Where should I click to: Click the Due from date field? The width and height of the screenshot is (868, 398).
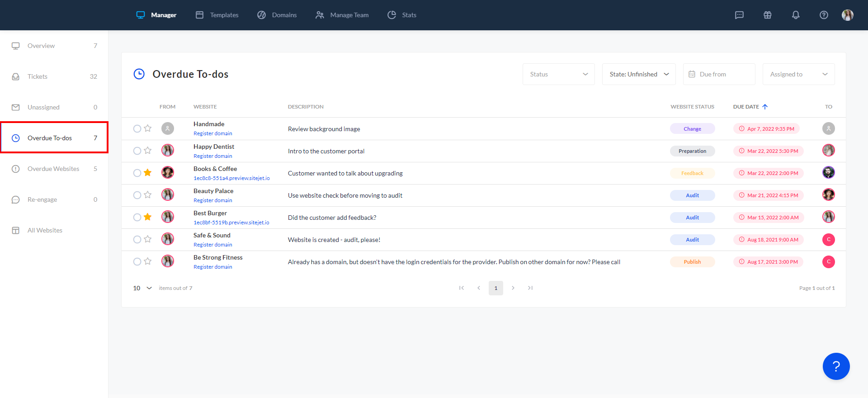(x=719, y=74)
